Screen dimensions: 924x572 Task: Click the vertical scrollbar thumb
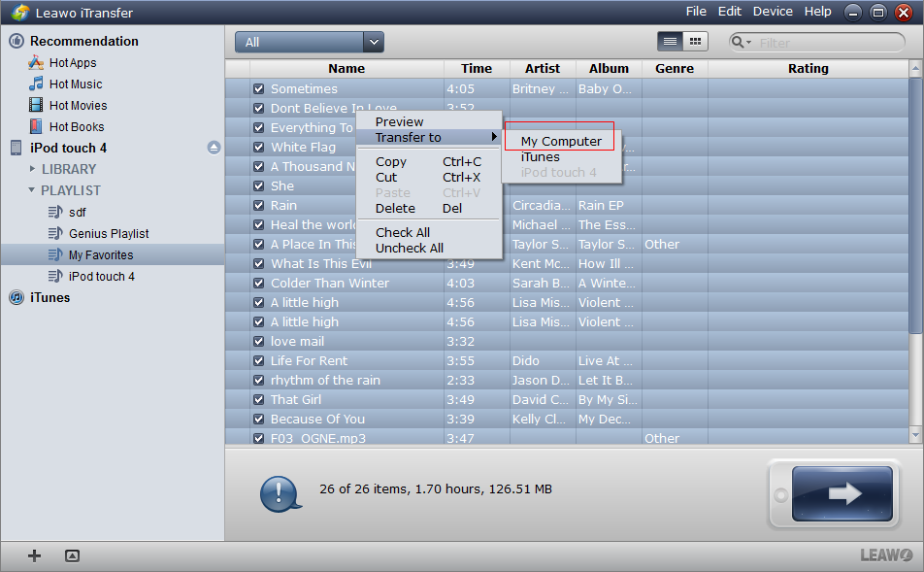pos(915,207)
